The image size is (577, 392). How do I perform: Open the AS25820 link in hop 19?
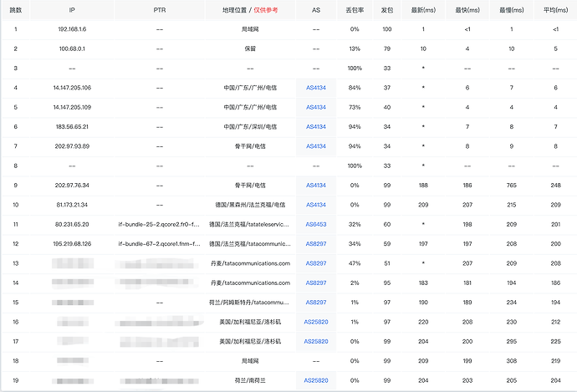pos(316,380)
